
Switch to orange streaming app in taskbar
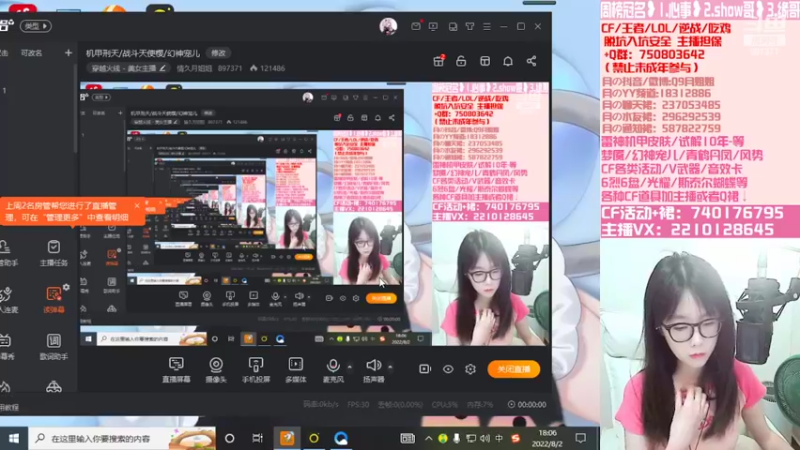coord(287,438)
